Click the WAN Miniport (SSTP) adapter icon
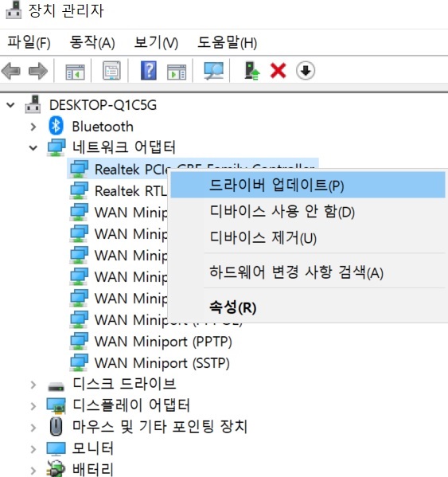 pos(79,362)
